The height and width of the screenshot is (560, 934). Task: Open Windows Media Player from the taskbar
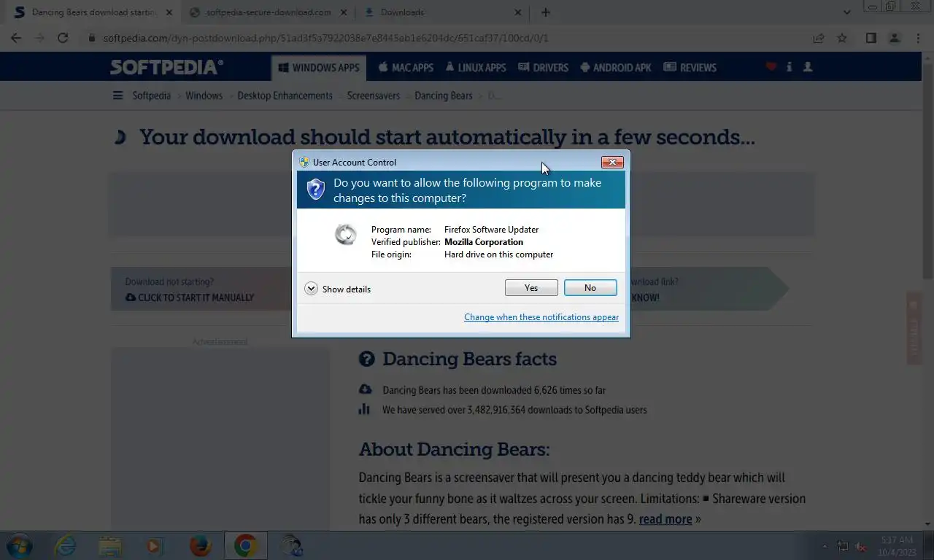[x=154, y=545]
